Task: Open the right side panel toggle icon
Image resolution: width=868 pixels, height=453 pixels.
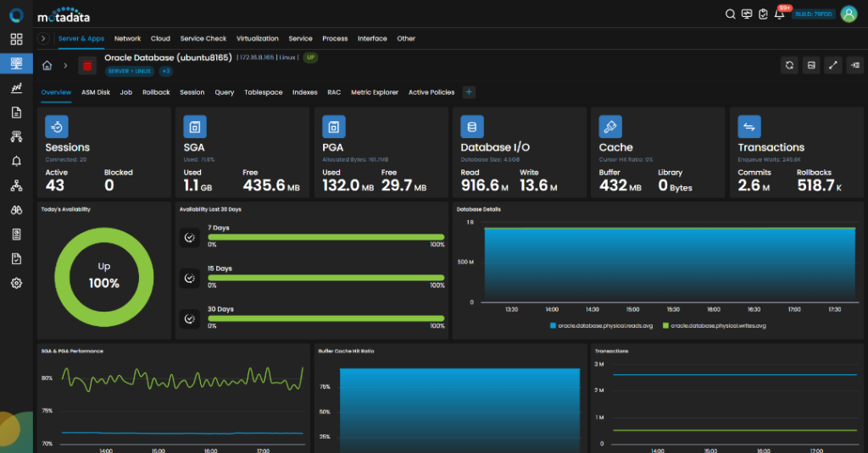Action: pos(854,65)
